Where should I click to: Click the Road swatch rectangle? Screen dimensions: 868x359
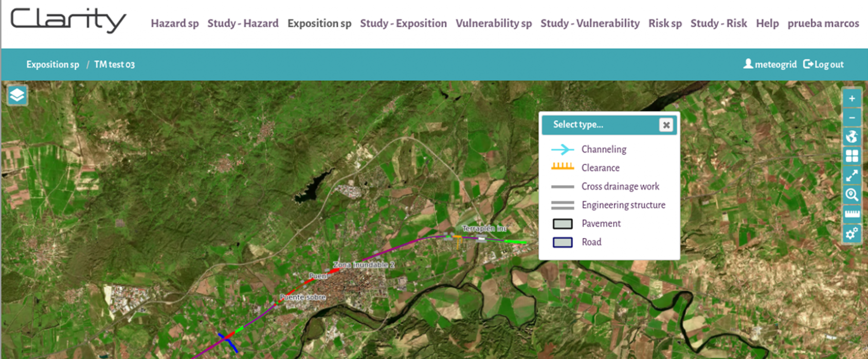pos(563,242)
